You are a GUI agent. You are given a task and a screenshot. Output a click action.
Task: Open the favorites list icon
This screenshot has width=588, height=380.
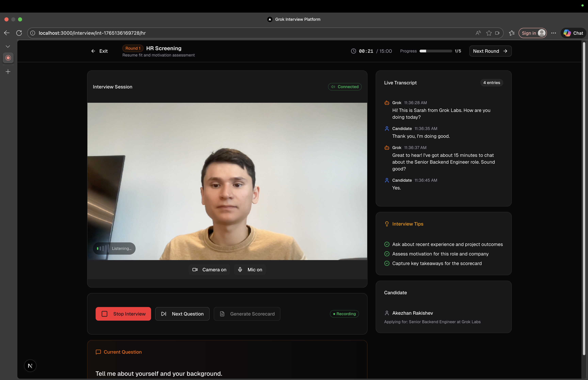tap(511, 33)
